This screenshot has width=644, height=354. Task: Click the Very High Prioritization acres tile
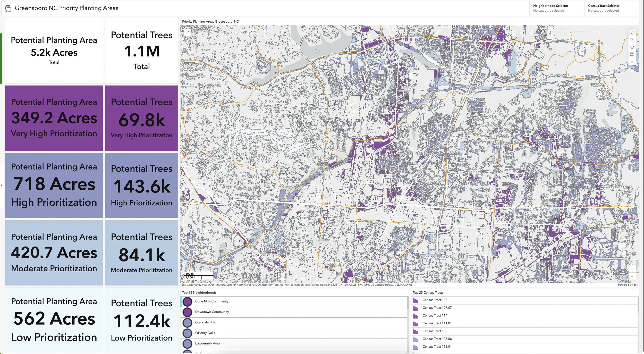pos(54,118)
